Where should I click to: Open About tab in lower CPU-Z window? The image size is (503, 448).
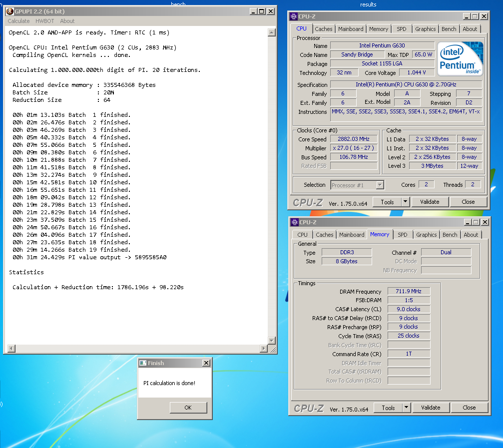[x=471, y=235]
